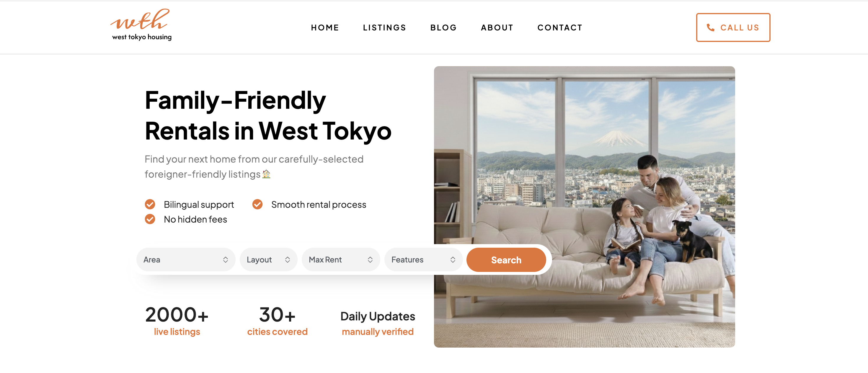This screenshot has height=373, width=868.
Task: Click the up-down arrows in Area selector
Action: (x=226, y=260)
